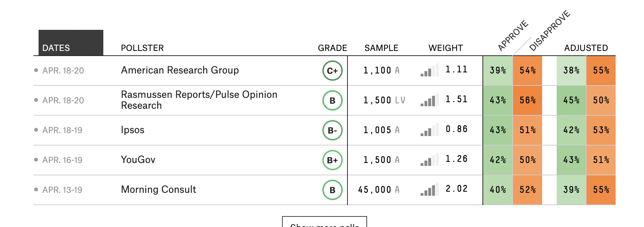Click the 56% disapprove cell for Rasmussen

[527, 100]
